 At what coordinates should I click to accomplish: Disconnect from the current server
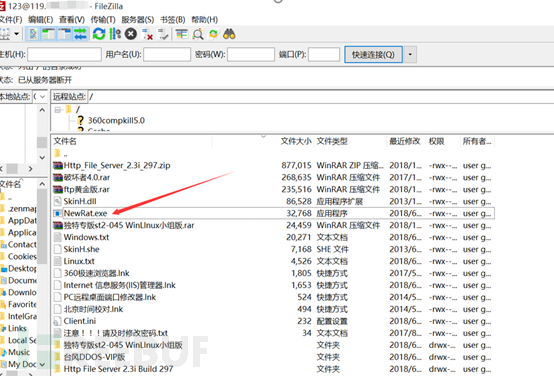coord(147,34)
